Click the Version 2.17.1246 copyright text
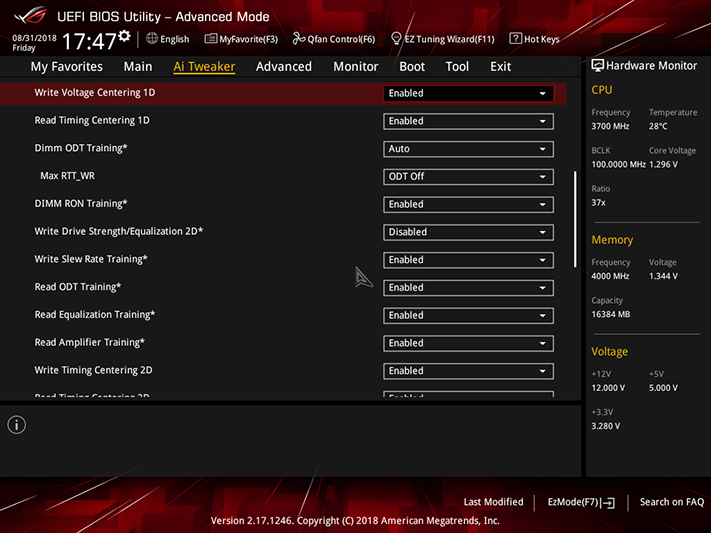This screenshot has width=711, height=533. tap(355, 521)
